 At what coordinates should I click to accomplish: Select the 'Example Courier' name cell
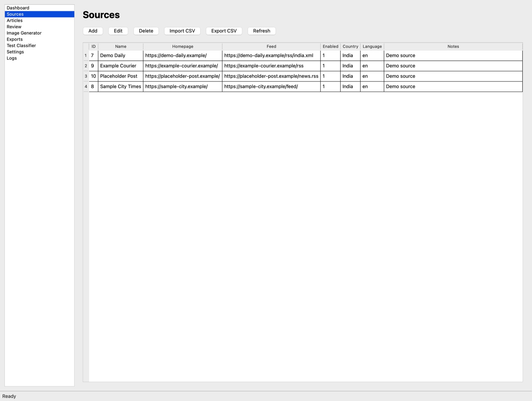(121, 66)
